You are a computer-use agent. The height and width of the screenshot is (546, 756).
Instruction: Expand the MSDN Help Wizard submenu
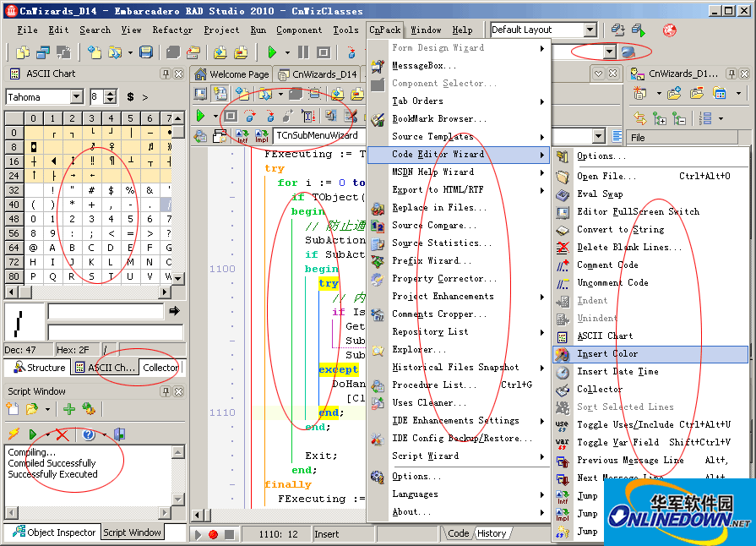542,172
